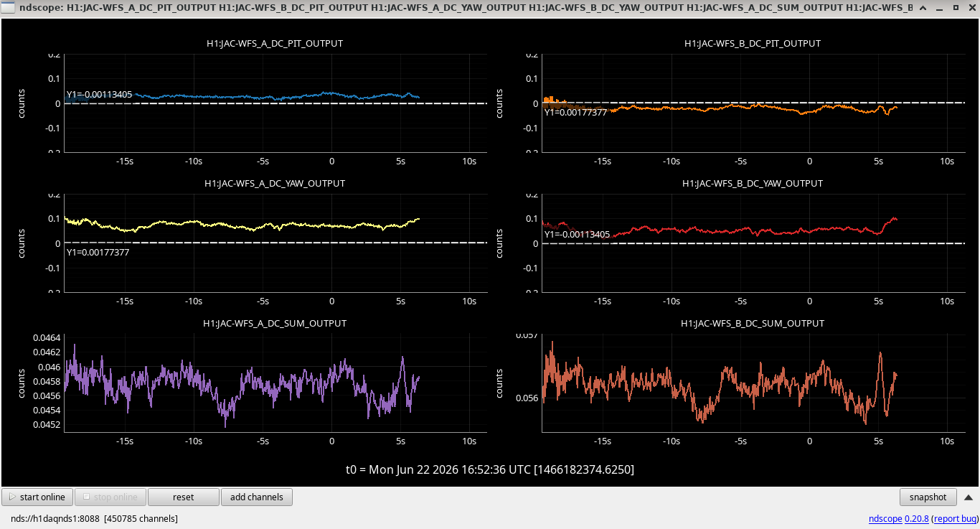This screenshot has width=980, height=529.
Task: Click the 0.057 tick on WFS_B_DC_SUM axis
Action: tap(527, 335)
